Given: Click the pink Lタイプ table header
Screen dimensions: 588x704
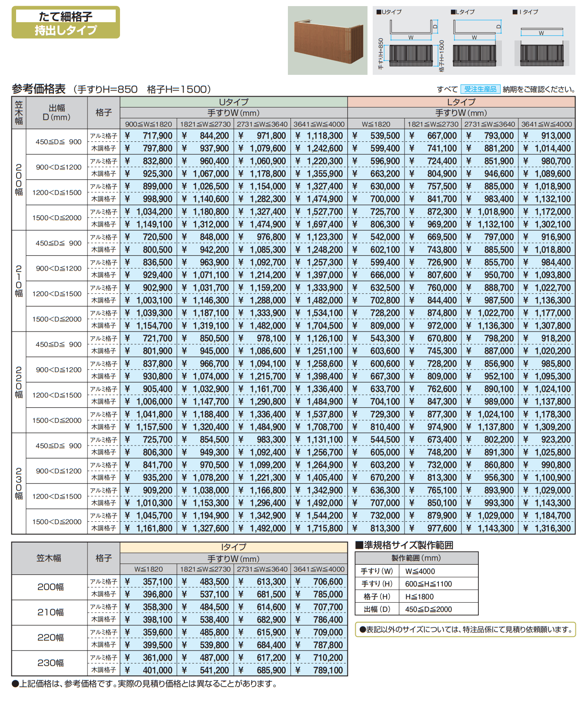Looking at the screenshot, I should pos(461,102).
